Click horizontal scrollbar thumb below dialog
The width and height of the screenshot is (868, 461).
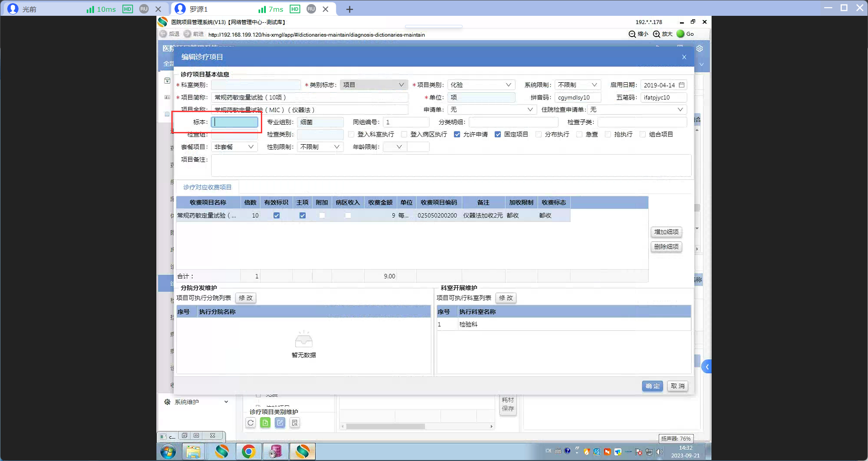tap(385, 427)
